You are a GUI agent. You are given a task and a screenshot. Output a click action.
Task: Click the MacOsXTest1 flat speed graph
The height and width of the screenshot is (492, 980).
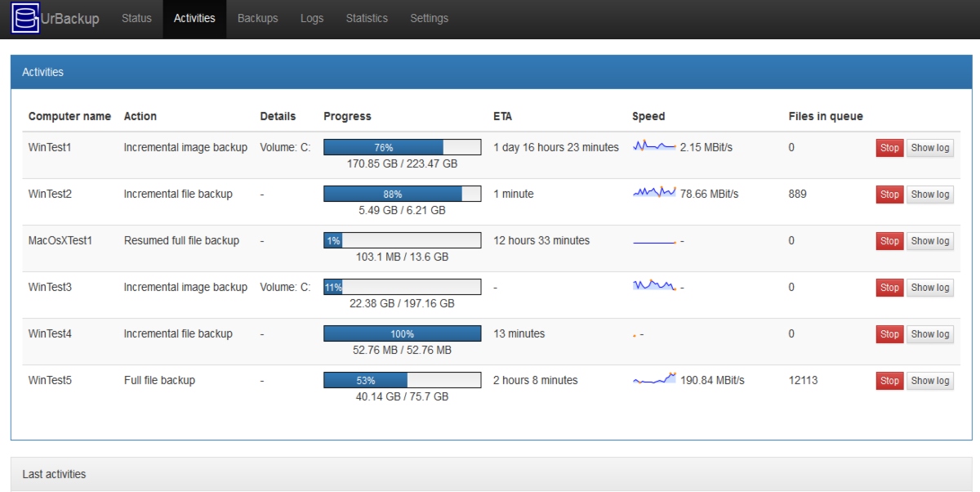(654, 242)
